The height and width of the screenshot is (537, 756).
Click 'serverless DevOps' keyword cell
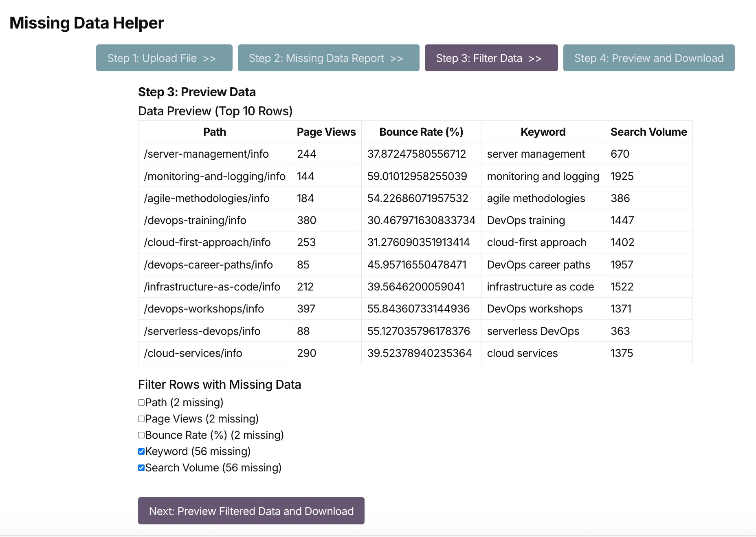pos(543,331)
